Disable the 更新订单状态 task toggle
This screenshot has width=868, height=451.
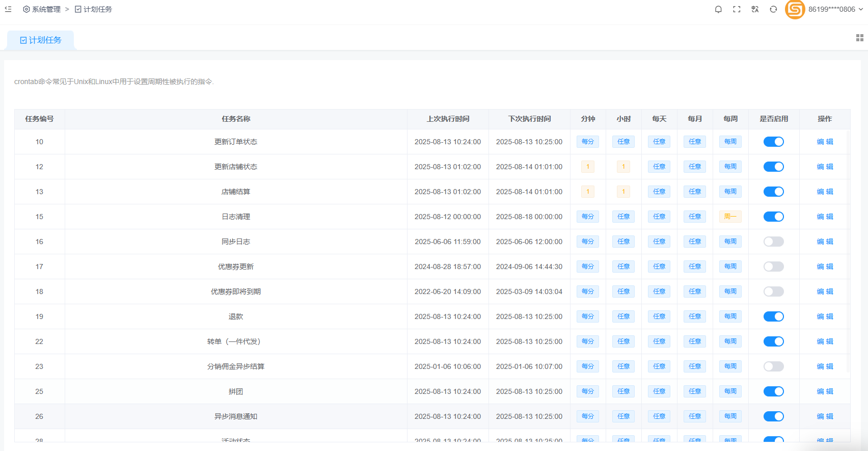click(x=773, y=142)
